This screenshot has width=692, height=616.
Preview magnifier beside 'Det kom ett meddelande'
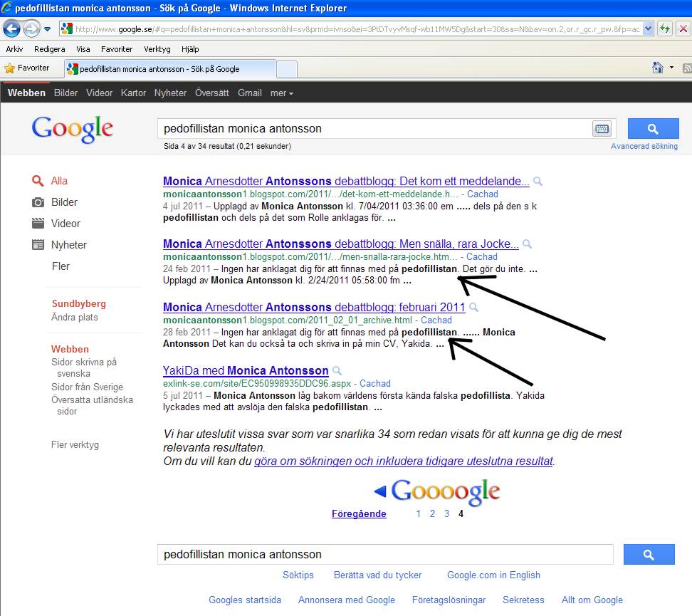pos(538,182)
